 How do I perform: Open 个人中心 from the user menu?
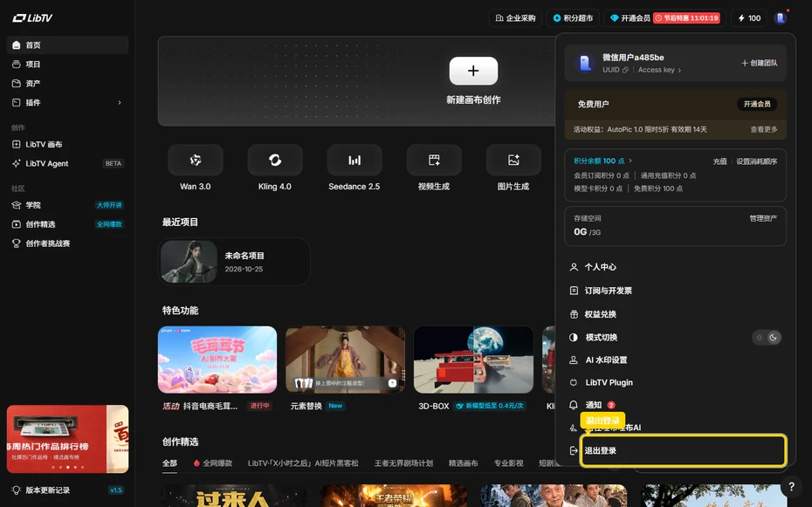(x=675, y=267)
